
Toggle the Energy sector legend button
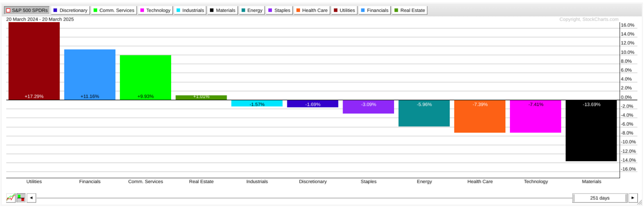click(252, 10)
